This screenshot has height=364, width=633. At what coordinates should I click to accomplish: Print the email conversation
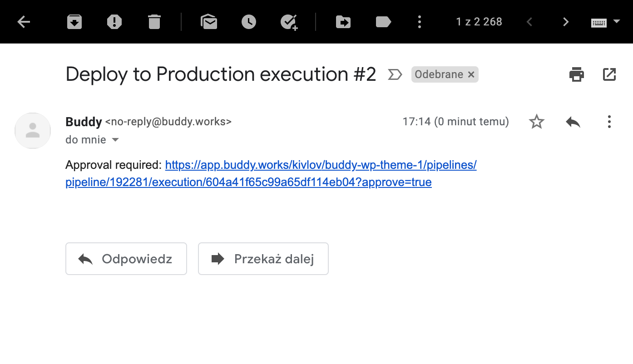[577, 74]
